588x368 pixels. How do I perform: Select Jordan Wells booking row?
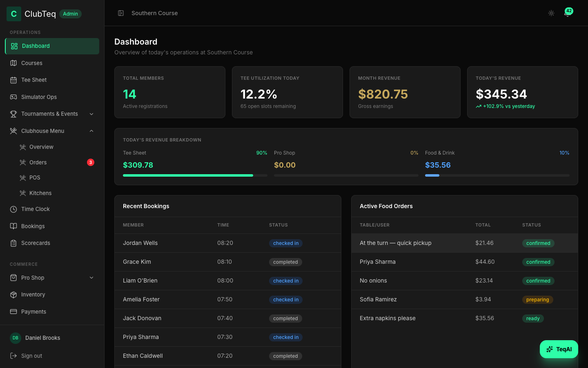(x=228, y=243)
